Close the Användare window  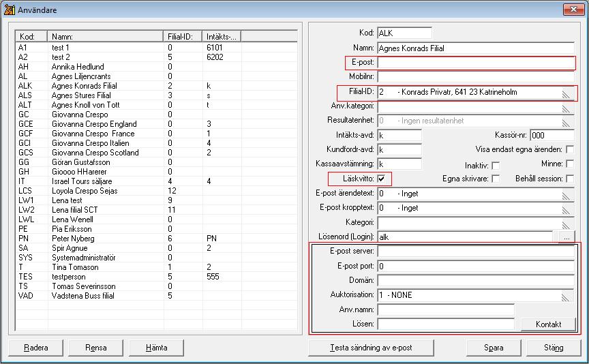click(x=573, y=10)
